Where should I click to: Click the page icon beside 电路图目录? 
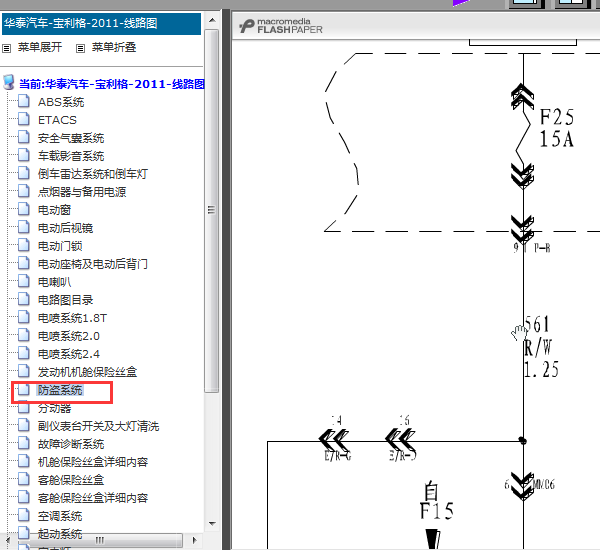[24, 299]
